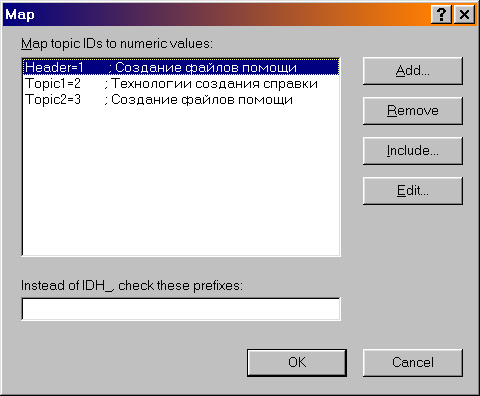Confirm the mappings with OK

(297, 363)
